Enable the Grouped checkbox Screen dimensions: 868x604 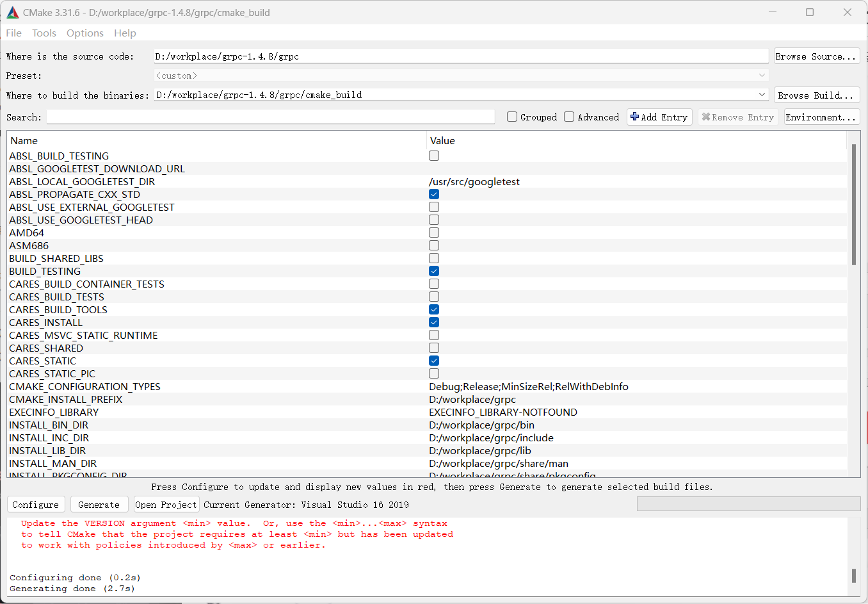[512, 117]
